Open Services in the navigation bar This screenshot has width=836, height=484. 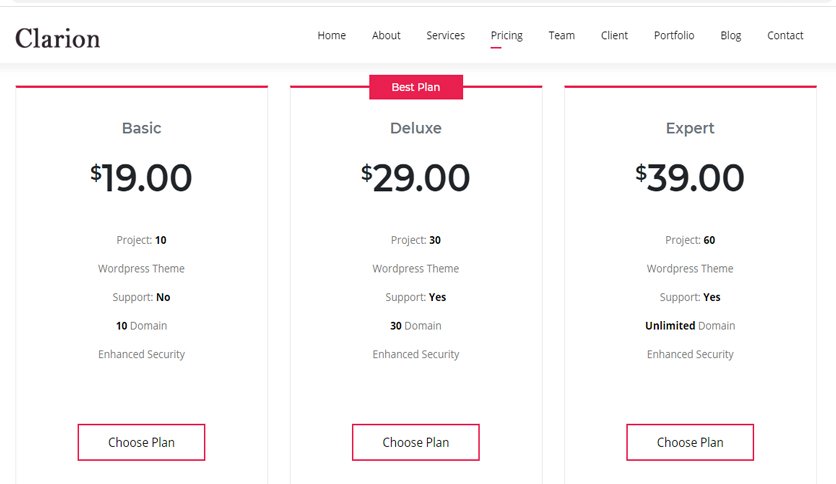click(x=445, y=35)
